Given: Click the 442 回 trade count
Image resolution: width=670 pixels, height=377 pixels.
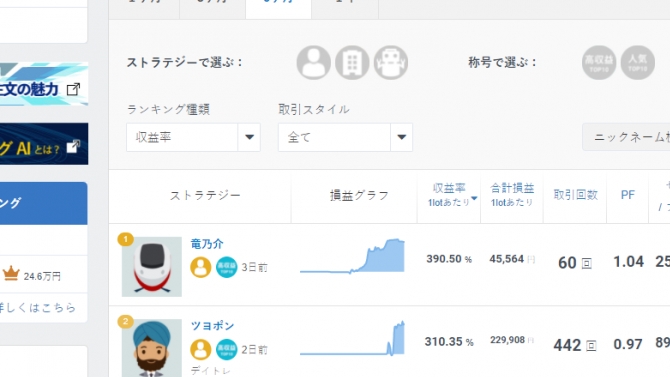Looking at the screenshot, I should pos(575,345).
